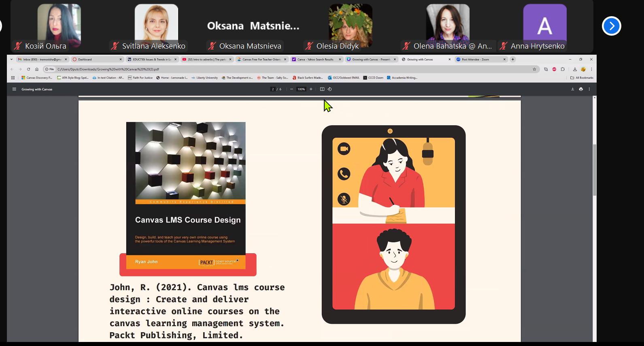Open browser downloads icon in toolbar
The width and height of the screenshot is (644, 346).
(x=575, y=69)
